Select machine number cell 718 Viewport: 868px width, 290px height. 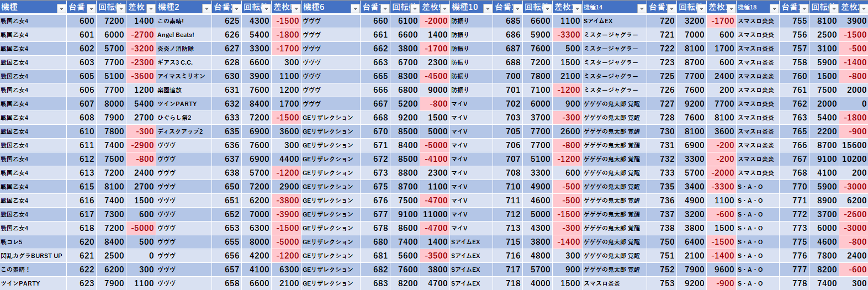pos(507,283)
